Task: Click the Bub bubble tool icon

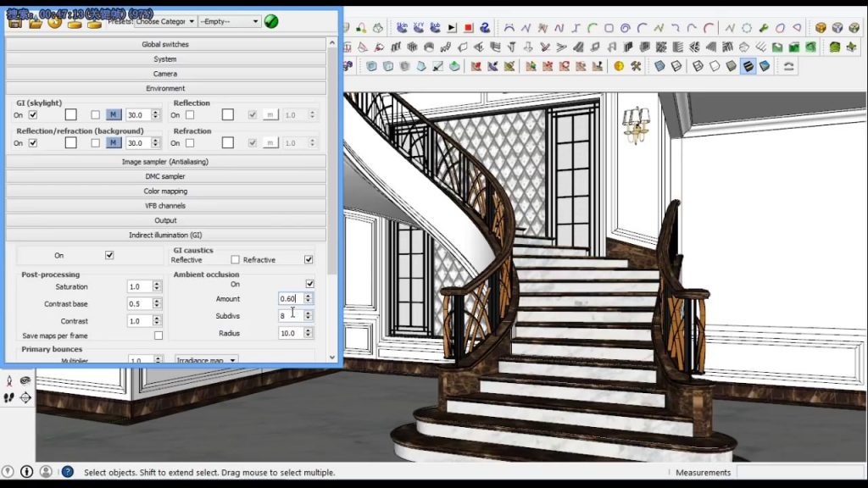Action: (x=435, y=27)
